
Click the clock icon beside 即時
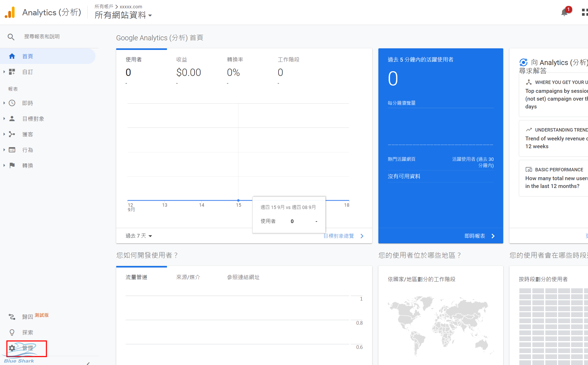tap(12, 103)
